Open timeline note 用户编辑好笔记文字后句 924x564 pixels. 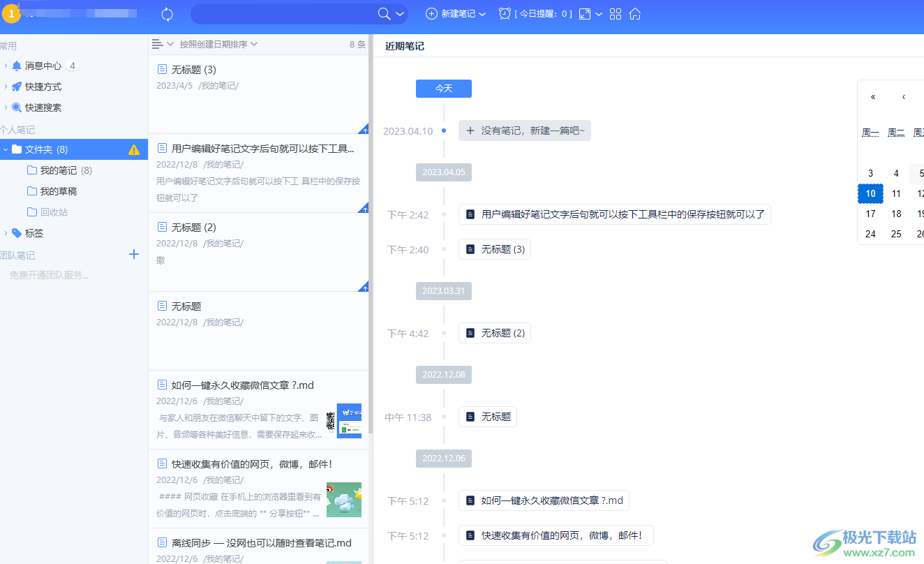coord(615,214)
